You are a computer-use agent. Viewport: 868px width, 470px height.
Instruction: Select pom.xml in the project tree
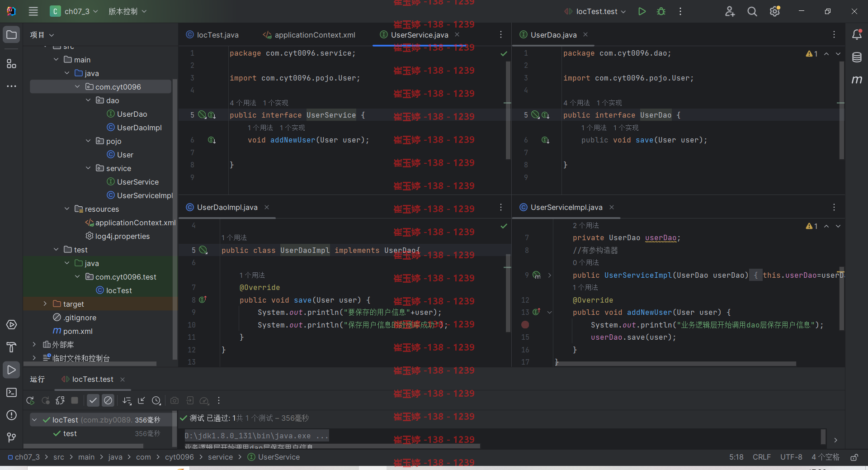[73, 331]
